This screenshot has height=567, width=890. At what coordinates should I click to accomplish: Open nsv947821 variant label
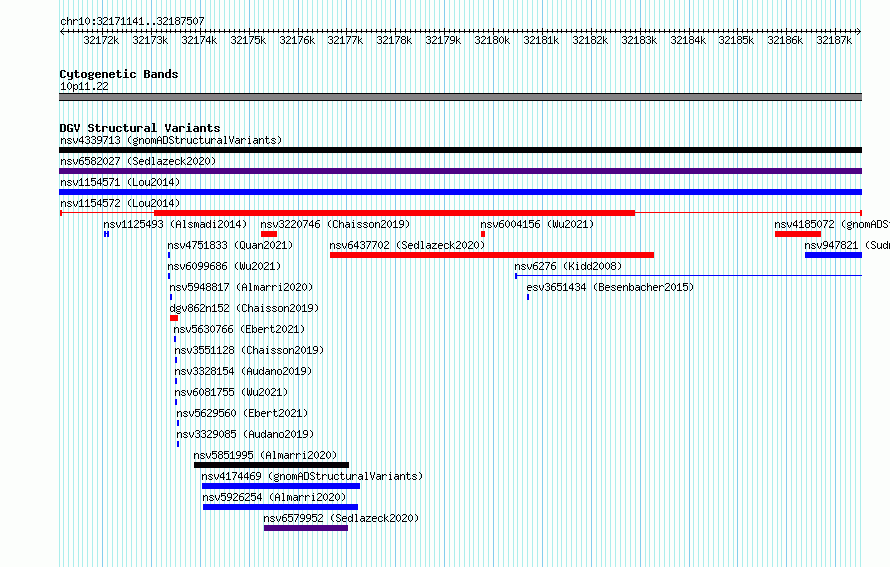847,245
